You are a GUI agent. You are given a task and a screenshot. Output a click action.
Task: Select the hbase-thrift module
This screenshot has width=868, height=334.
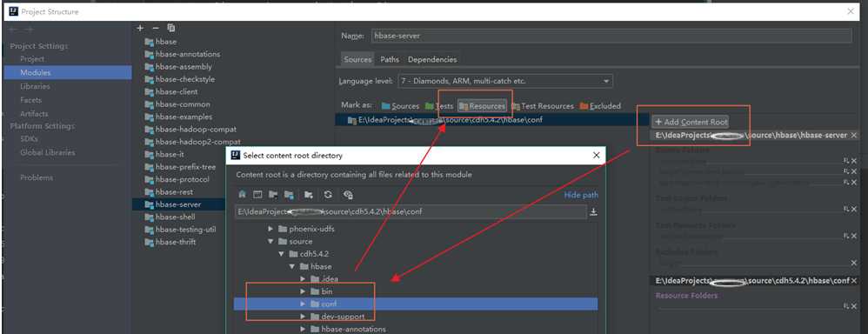(x=170, y=242)
